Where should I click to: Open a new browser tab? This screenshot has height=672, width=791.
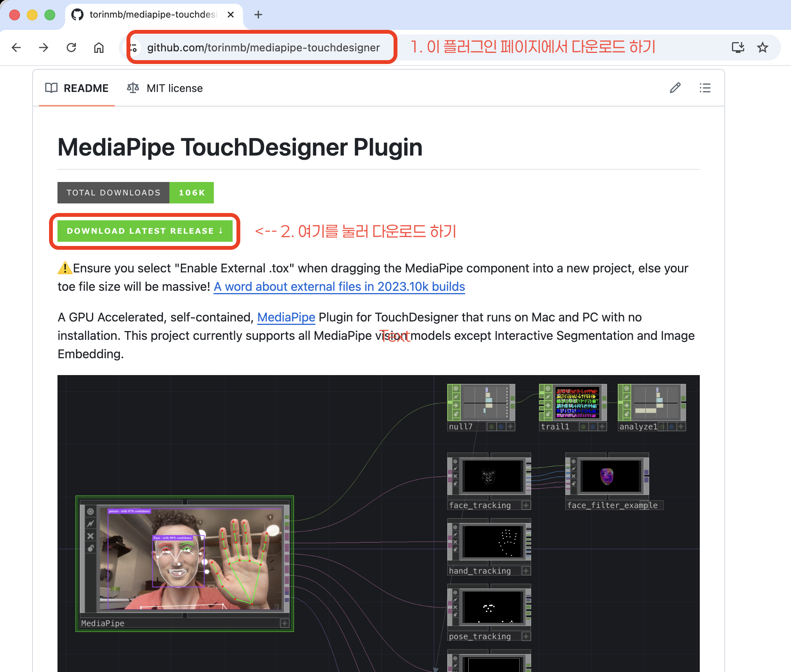pos(258,15)
